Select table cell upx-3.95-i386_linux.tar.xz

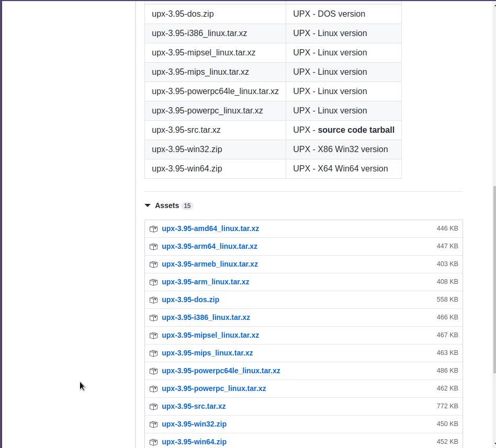[215, 33]
